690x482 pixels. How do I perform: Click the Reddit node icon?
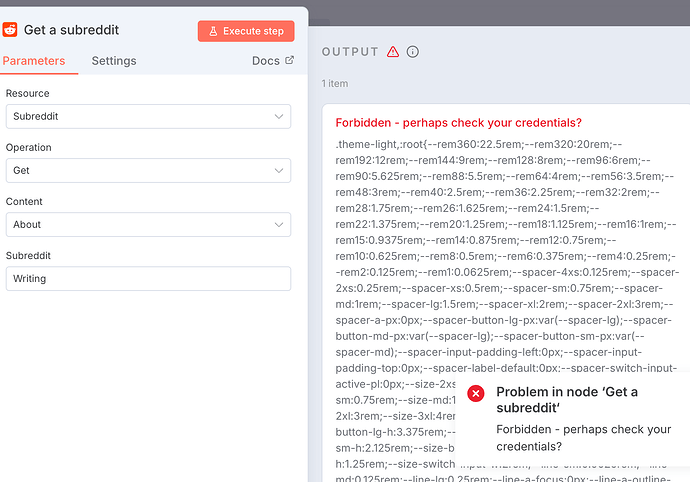pos(10,30)
